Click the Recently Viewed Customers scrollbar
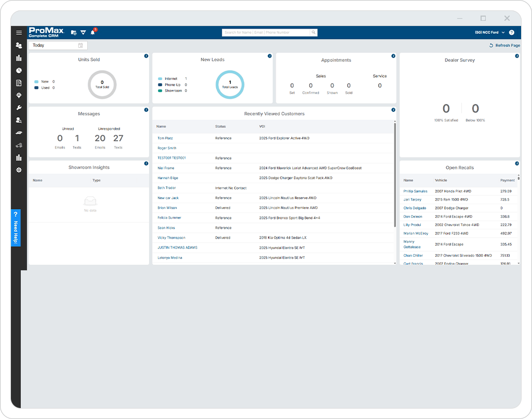The width and height of the screenshot is (532, 419). [x=395, y=175]
